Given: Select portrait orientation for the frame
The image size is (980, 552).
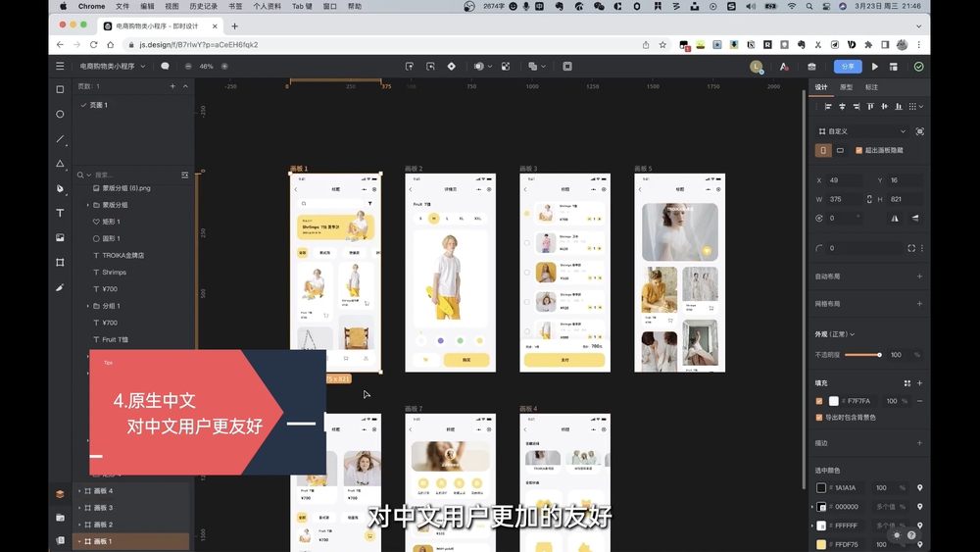Looking at the screenshot, I should click(x=823, y=150).
